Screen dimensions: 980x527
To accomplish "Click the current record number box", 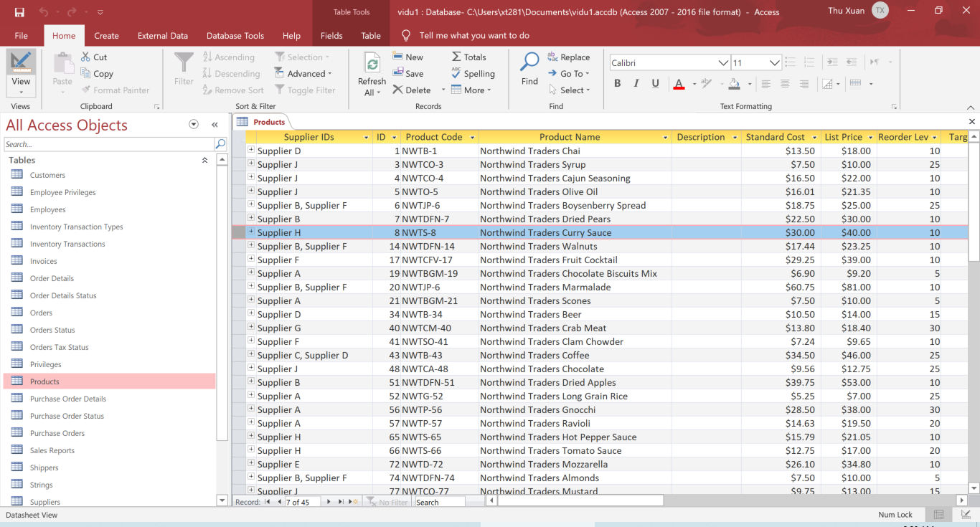I will click(x=302, y=502).
